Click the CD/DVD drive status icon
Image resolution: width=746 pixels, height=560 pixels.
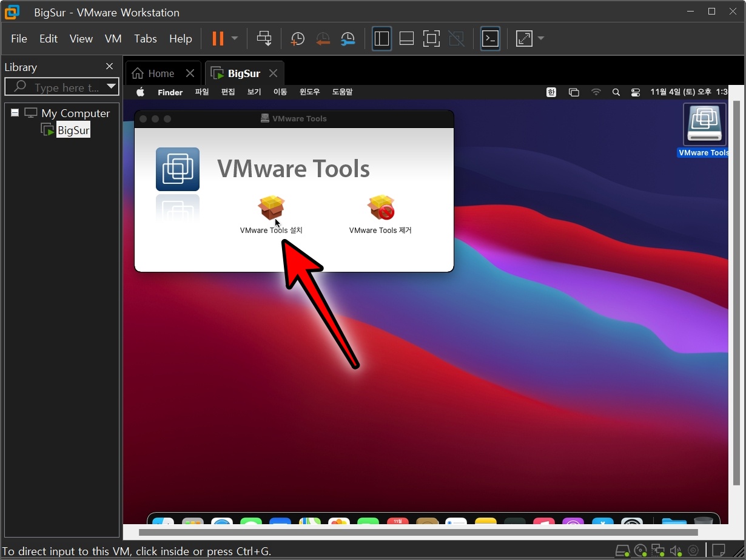click(640, 551)
